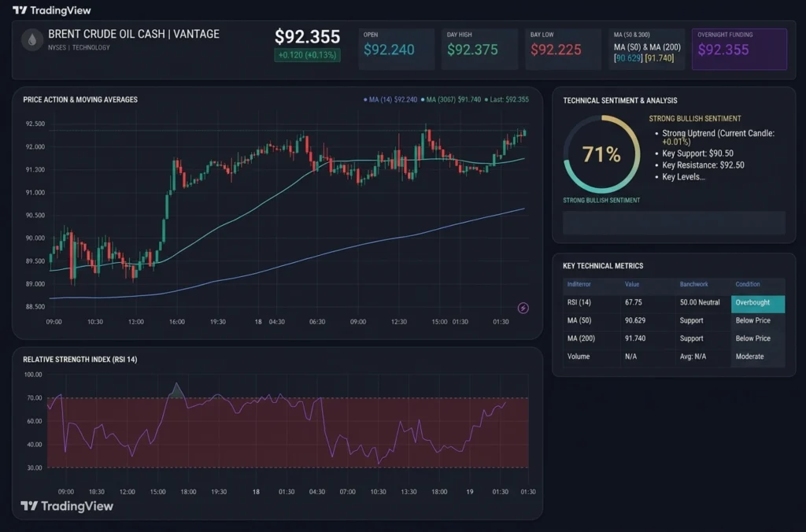Select the MA (200) row label in metrics table
Image resolution: width=806 pixels, height=532 pixels.
[x=581, y=338]
